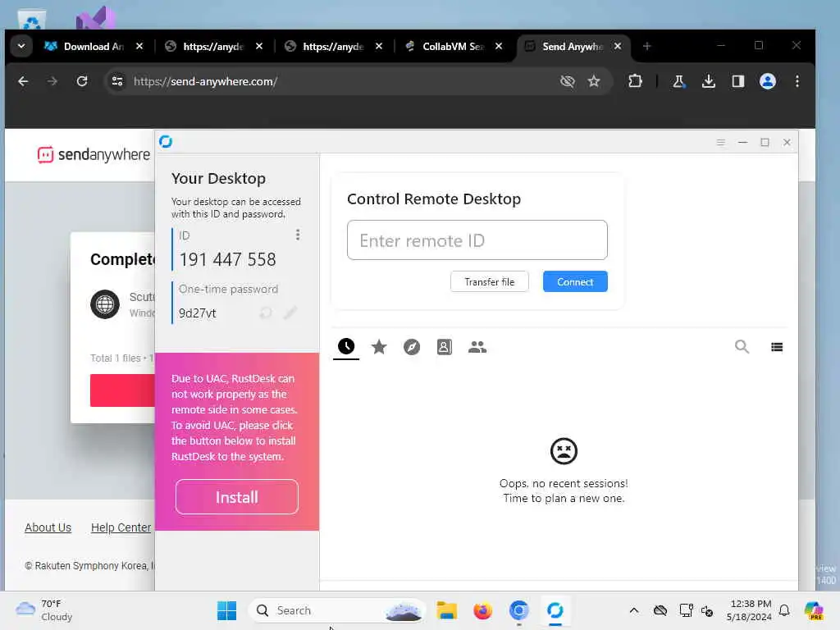Click the blue Connect button
The height and width of the screenshot is (630, 840).
(575, 282)
